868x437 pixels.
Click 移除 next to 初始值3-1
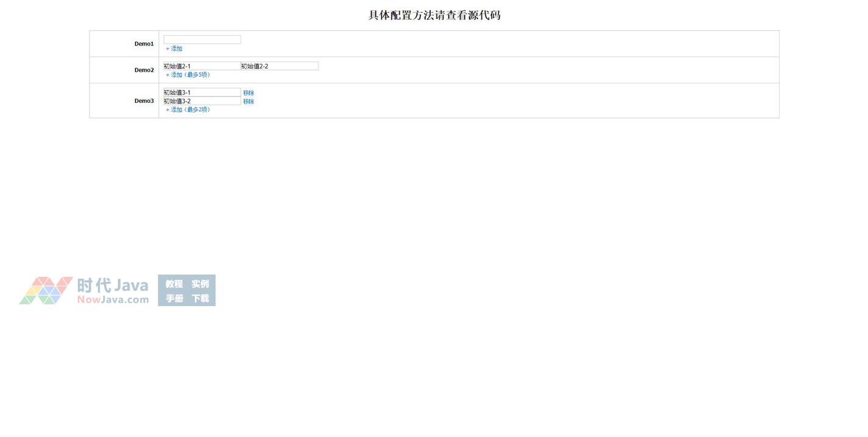pyautogui.click(x=249, y=93)
